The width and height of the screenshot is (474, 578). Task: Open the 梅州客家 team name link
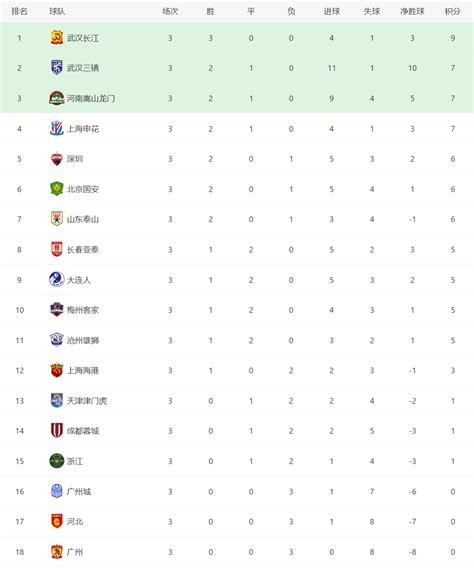[83, 310]
